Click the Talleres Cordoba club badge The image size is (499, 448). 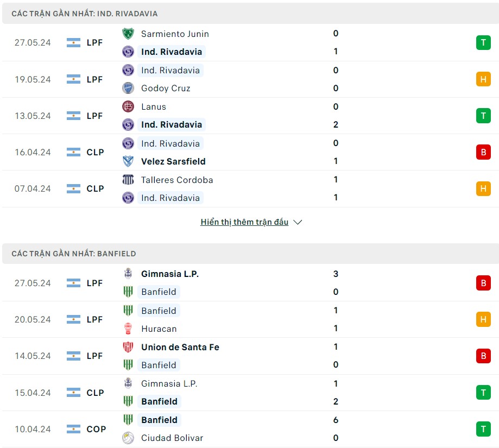coord(128,180)
